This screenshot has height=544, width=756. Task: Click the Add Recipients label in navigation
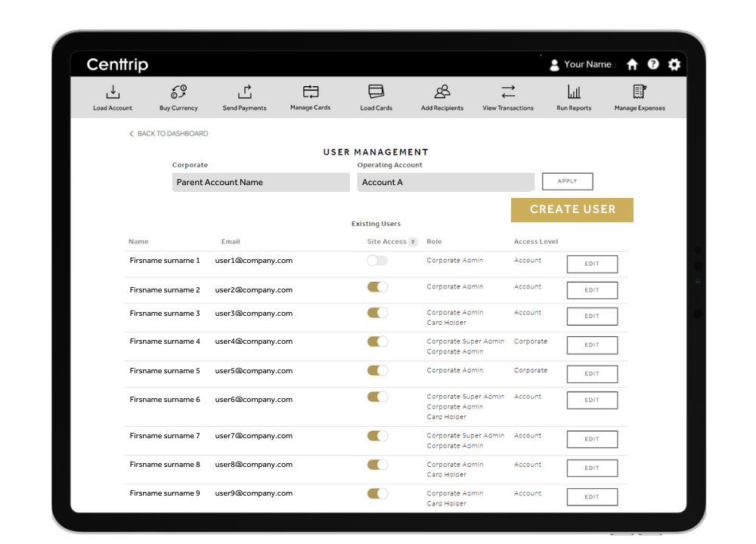[442, 108]
